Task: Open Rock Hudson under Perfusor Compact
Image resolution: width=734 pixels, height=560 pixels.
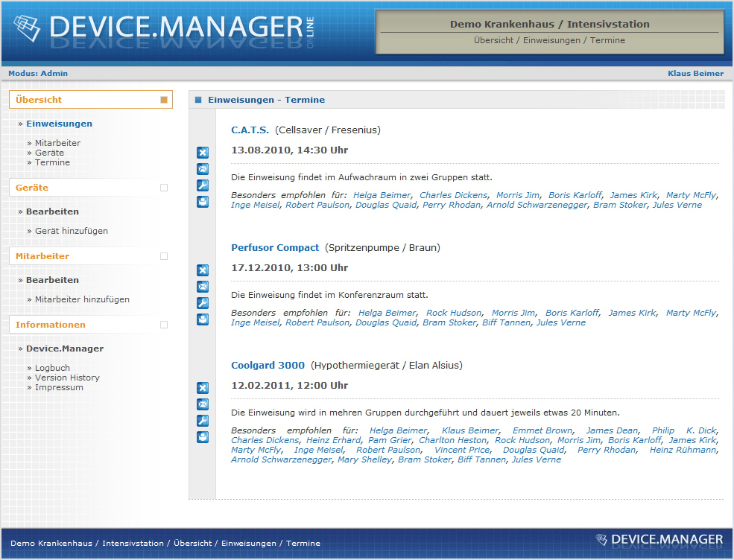Action: (454, 313)
